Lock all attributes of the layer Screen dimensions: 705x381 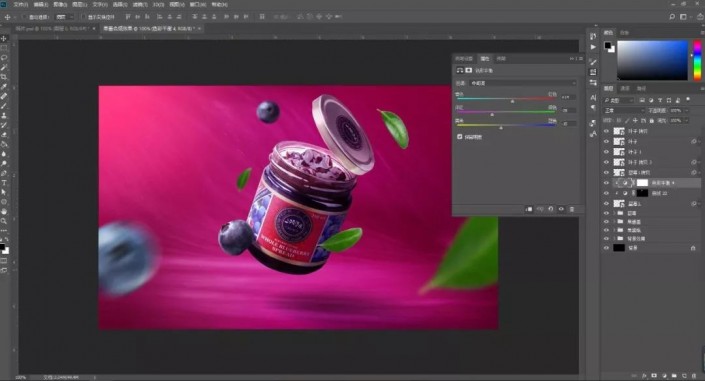click(x=651, y=121)
